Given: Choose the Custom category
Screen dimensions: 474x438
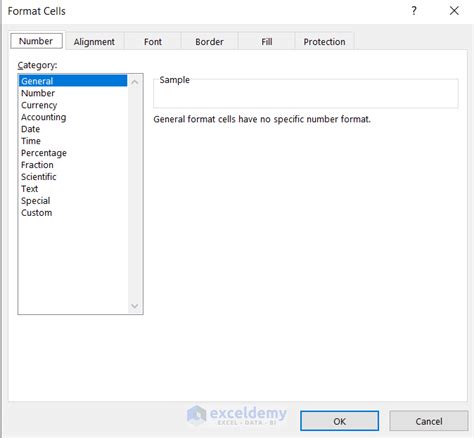Looking at the screenshot, I should (x=73, y=213).
